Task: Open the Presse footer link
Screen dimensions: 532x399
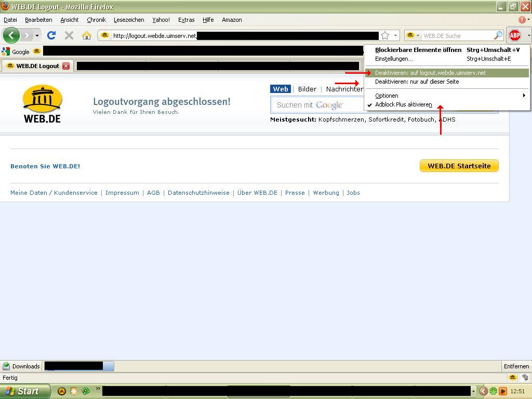Action: point(295,193)
